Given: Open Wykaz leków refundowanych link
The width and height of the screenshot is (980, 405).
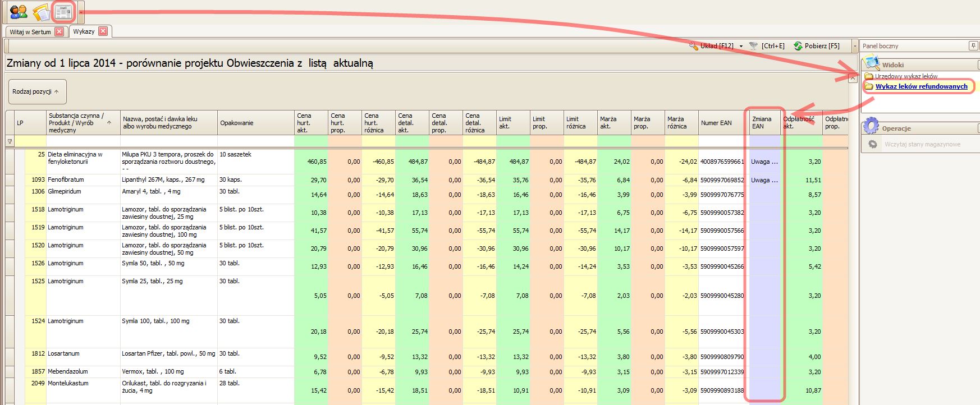Looking at the screenshot, I should pos(921,86).
